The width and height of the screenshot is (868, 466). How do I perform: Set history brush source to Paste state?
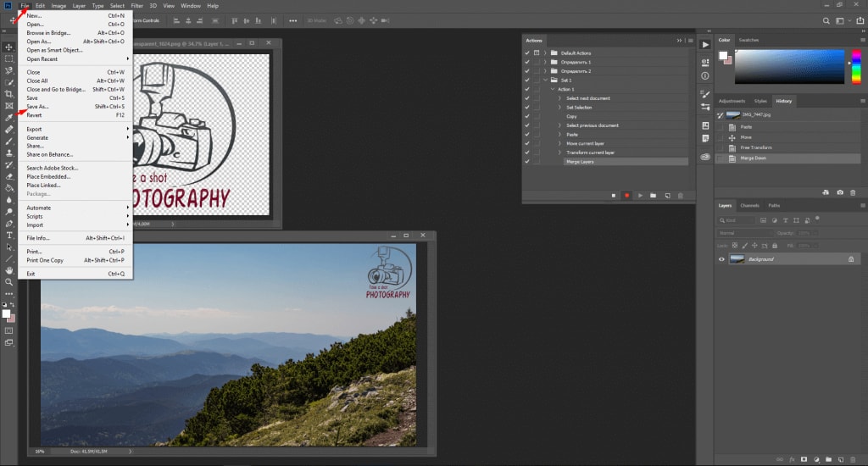pos(721,127)
